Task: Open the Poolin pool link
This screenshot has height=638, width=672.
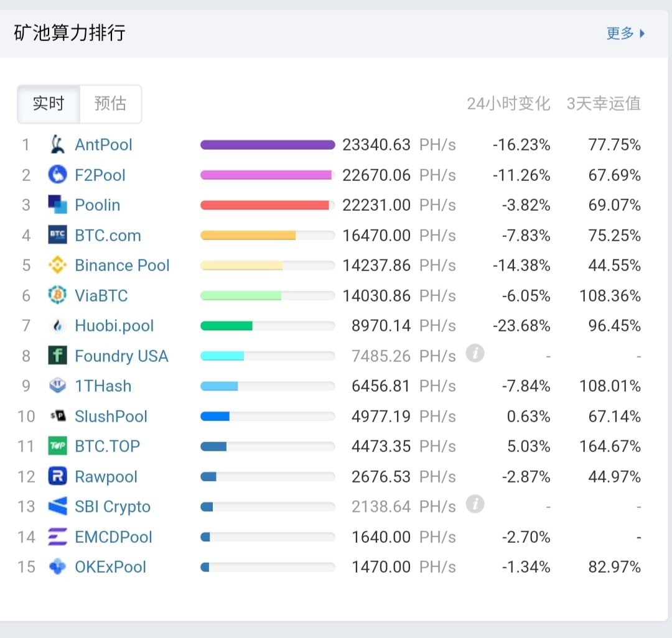Action: tap(98, 205)
